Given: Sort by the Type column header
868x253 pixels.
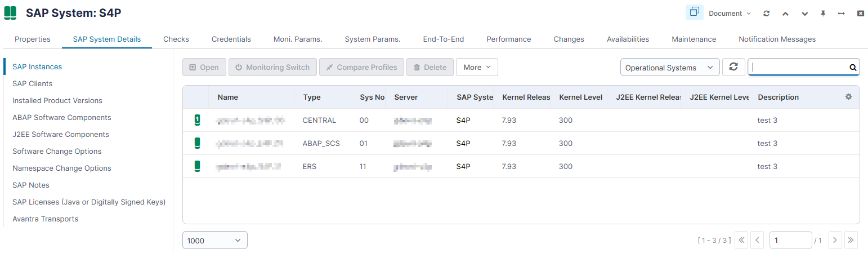Looking at the screenshot, I should 312,97.
